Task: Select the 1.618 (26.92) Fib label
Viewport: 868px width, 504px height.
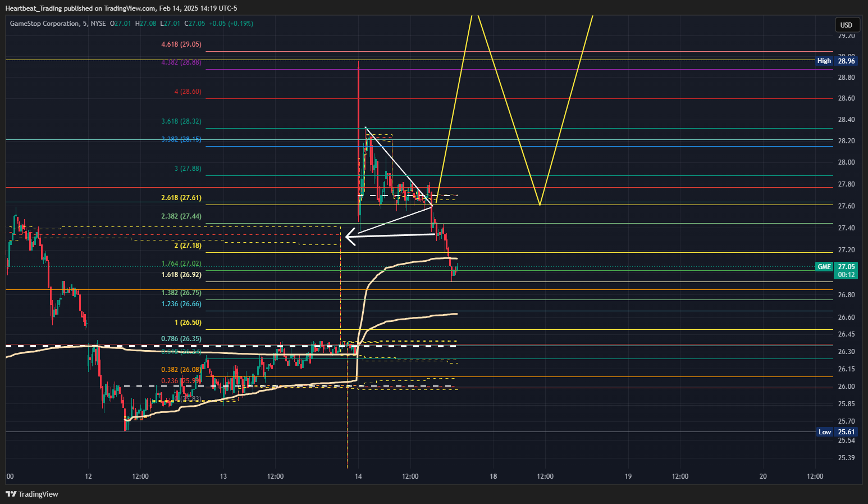Action: 181,275
